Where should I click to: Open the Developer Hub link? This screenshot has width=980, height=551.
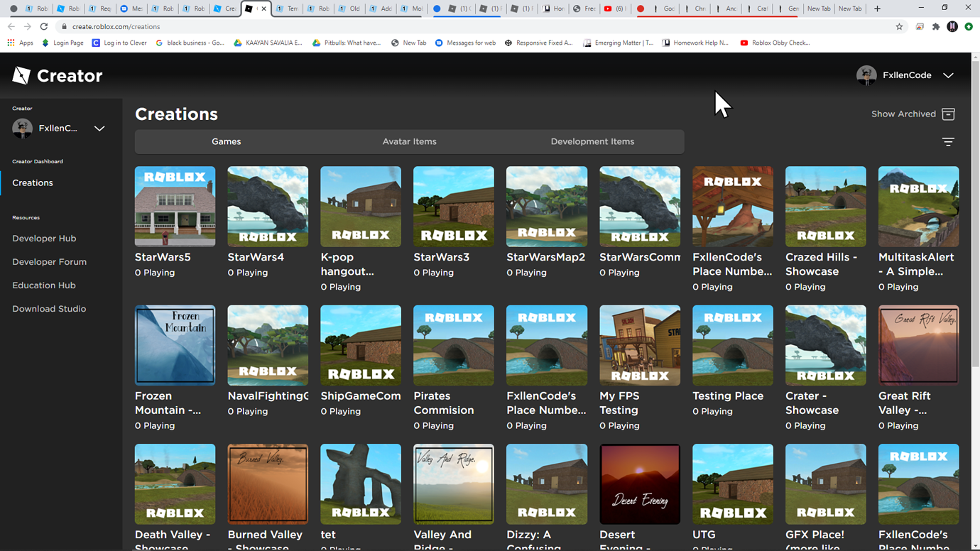pyautogui.click(x=45, y=238)
